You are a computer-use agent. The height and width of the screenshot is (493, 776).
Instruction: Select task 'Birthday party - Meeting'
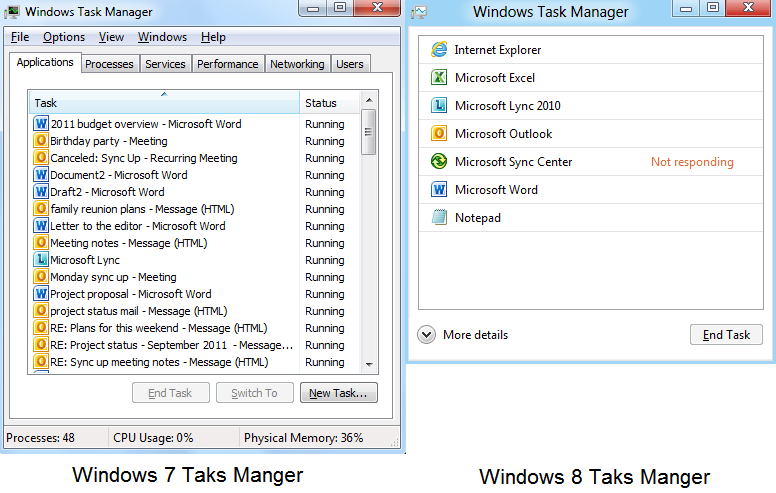[109, 141]
